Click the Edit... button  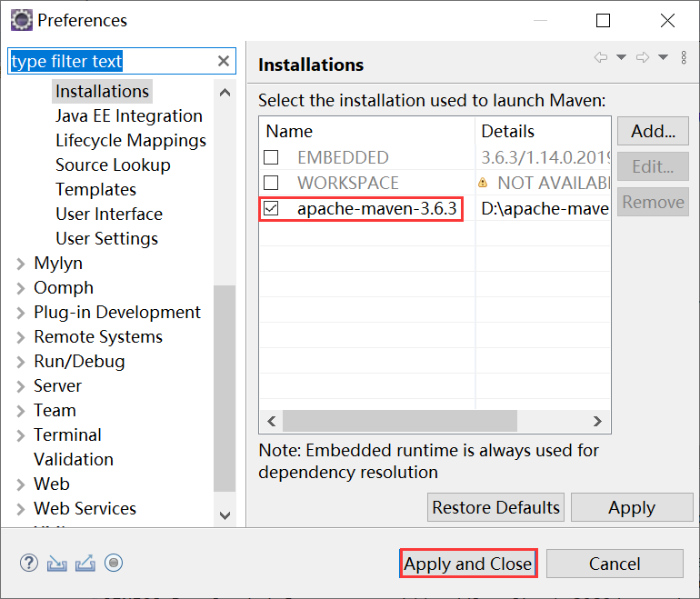653,166
